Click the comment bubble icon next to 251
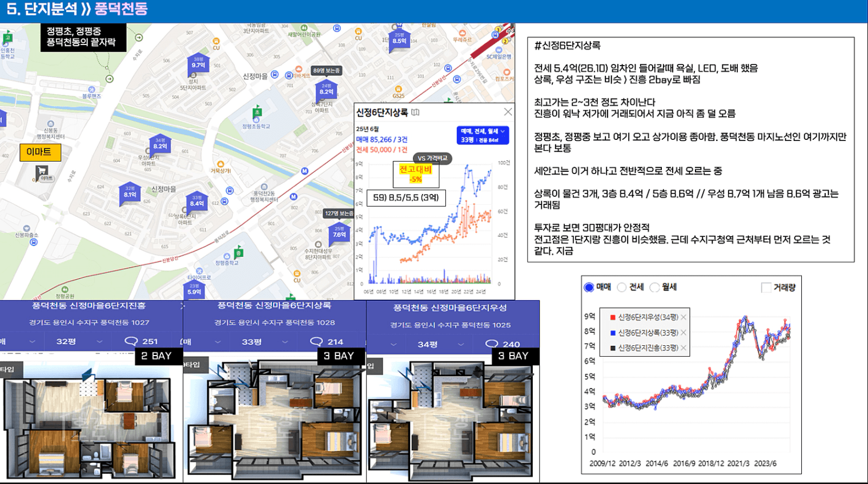Image resolution: width=868 pixels, height=484 pixels. [131, 341]
